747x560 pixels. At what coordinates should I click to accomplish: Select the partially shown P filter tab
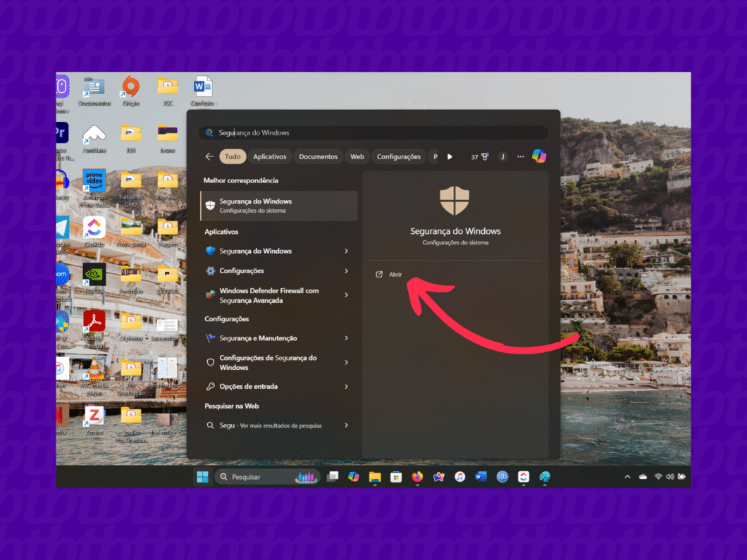pos(435,156)
